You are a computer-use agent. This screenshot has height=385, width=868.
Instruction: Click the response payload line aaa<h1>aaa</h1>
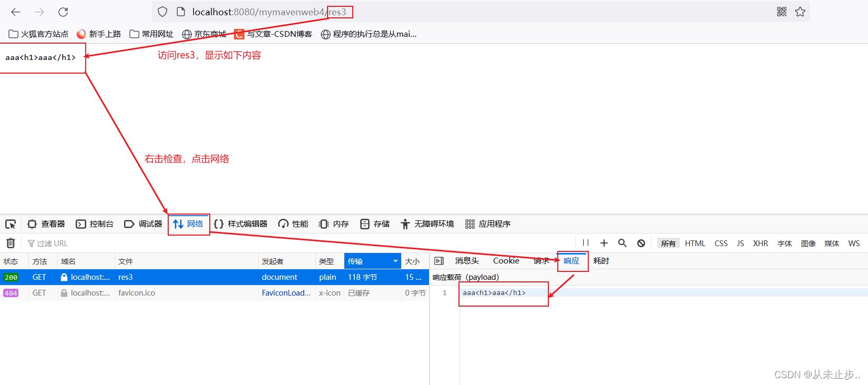[494, 292]
